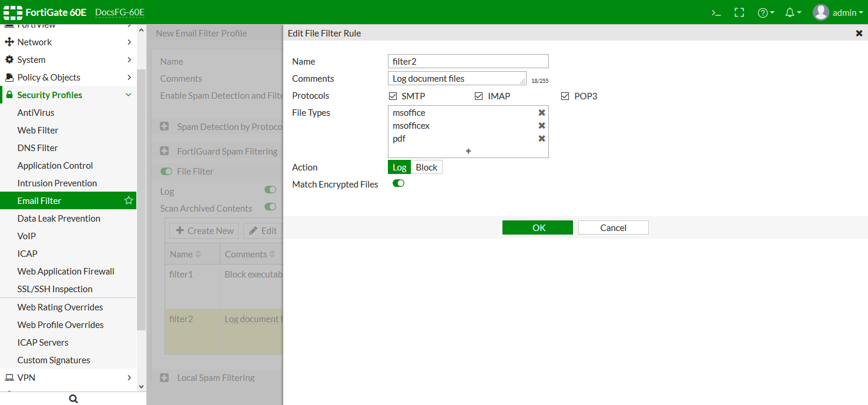
Task: Add a new file type with the plus icon
Action: tap(468, 151)
